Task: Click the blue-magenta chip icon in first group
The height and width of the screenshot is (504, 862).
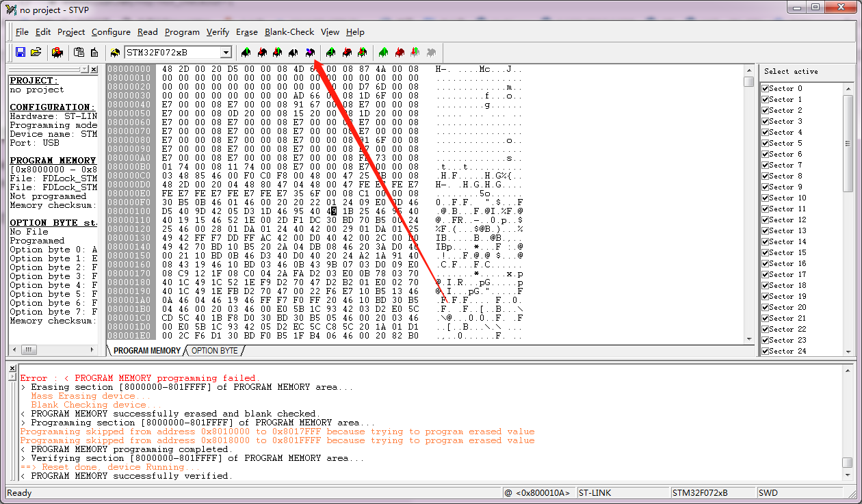Action: click(310, 52)
